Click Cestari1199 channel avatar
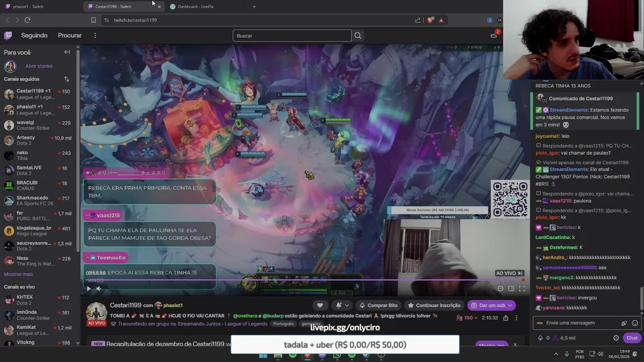 click(96, 312)
